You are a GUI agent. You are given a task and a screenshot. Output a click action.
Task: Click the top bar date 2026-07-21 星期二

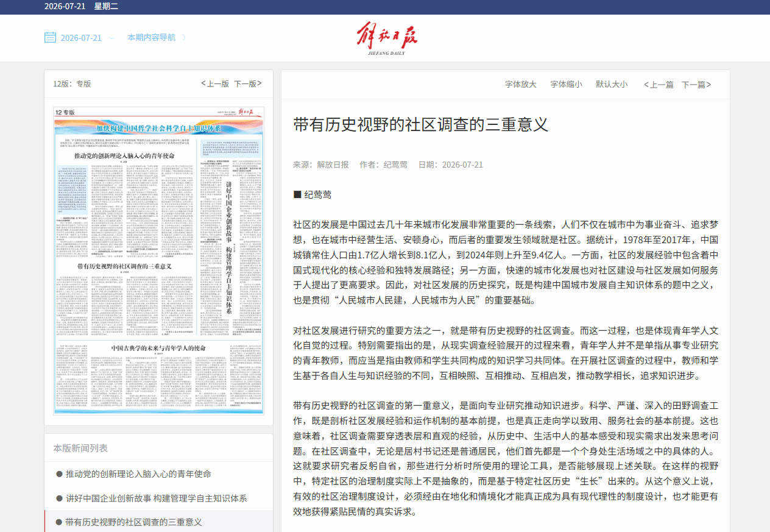click(x=81, y=7)
